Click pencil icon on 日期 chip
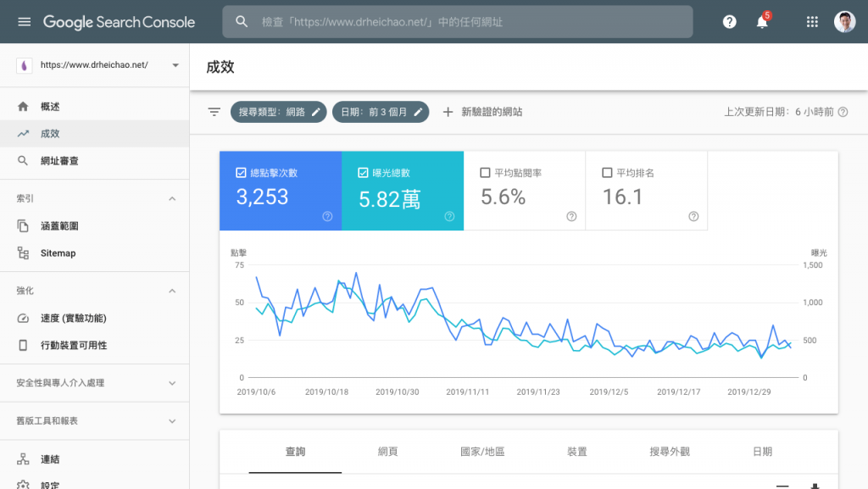 [418, 112]
